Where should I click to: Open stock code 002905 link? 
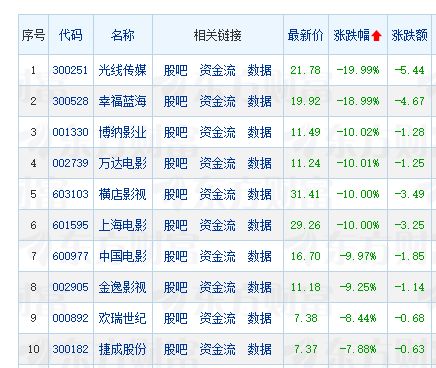pyautogui.click(x=70, y=287)
